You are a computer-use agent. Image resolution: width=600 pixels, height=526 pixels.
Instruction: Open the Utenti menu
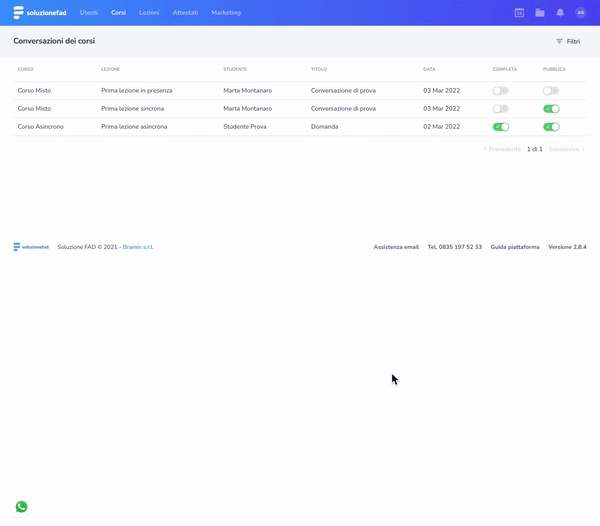pyautogui.click(x=89, y=13)
